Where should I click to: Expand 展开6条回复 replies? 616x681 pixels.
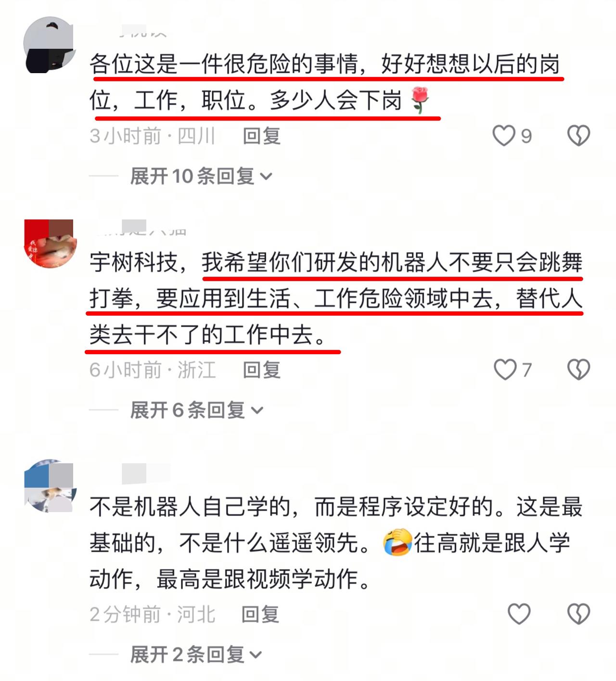point(197,410)
